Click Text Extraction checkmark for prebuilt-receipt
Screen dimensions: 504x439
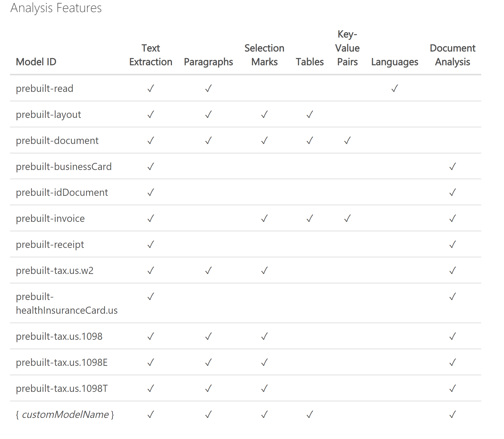[x=151, y=244]
